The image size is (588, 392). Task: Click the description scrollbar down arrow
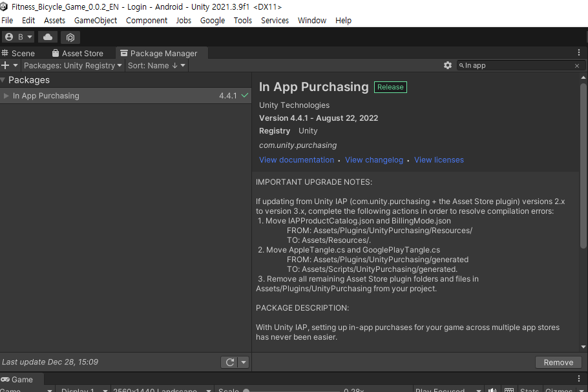pos(583,347)
